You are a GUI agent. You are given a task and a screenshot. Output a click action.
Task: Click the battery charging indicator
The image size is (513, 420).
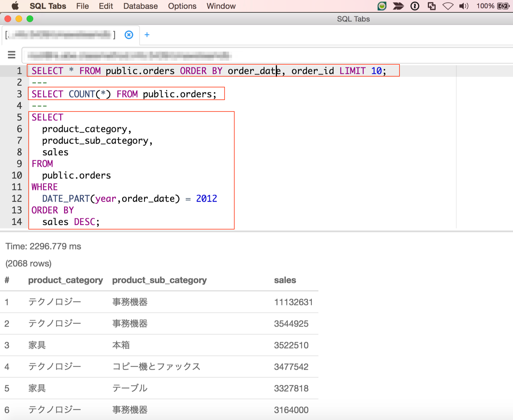[502, 5]
